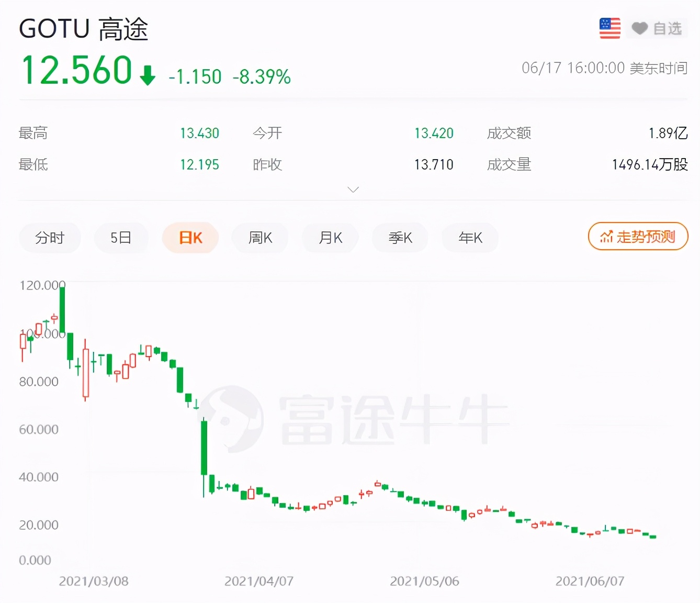Viewport: 700px width, 603px height.
Task: Click the 成交额 value 1.89亿
Action: (x=668, y=133)
